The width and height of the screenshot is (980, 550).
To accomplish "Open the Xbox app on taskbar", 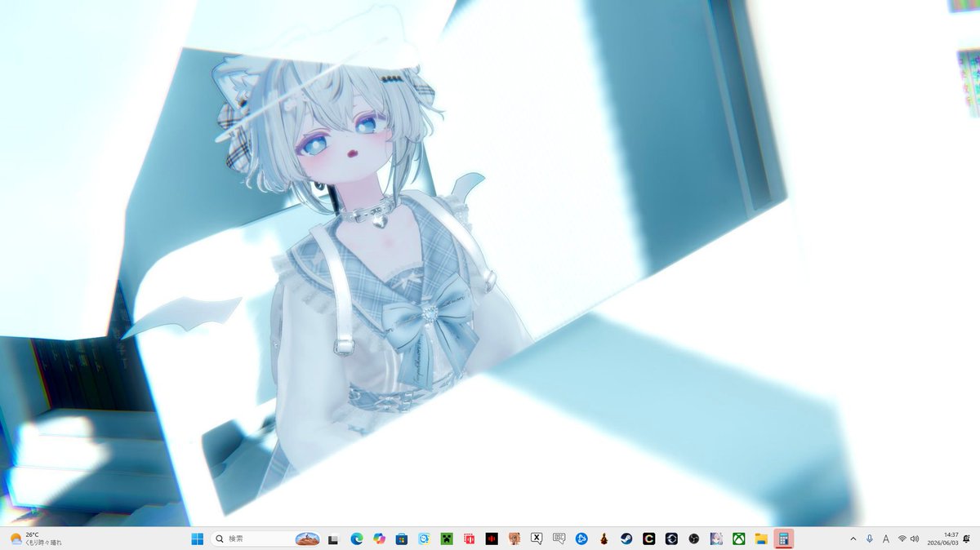I will coord(738,539).
